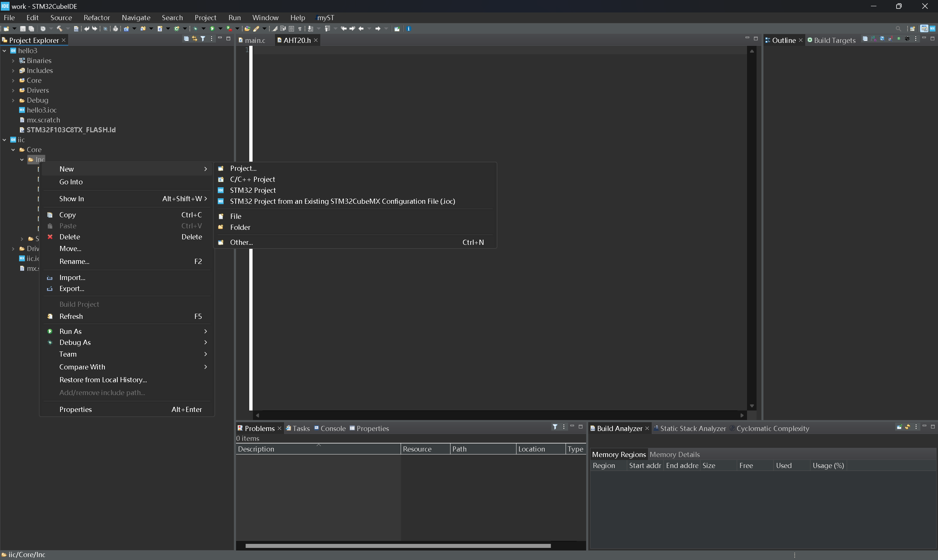Click Collapse All in Project Explorer
Viewport: 938px width, 560px height.
186,39
